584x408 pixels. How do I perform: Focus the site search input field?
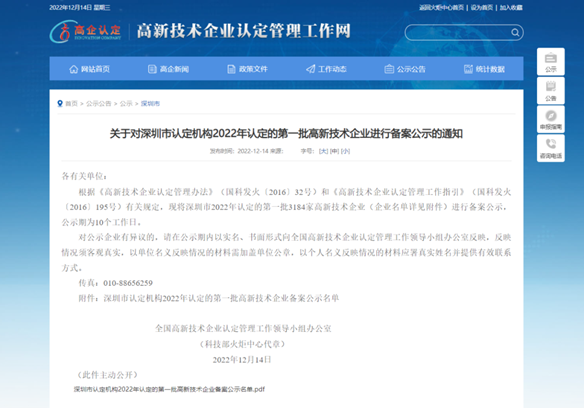(459, 32)
